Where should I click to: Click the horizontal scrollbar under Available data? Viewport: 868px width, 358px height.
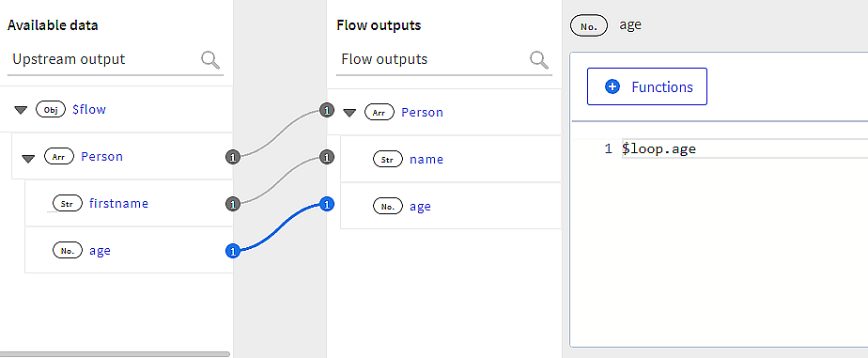pyautogui.click(x=116, y=354)
